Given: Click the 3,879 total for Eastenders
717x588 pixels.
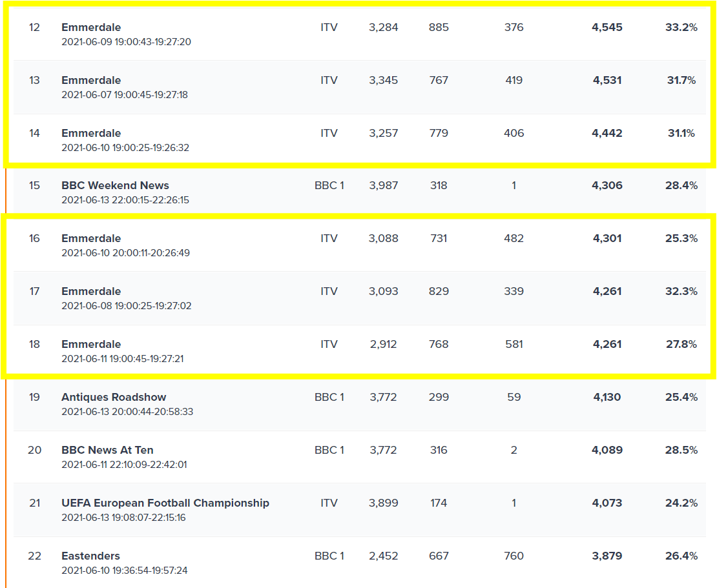Looking at the screenshot, I should click(x=607, y=556).
